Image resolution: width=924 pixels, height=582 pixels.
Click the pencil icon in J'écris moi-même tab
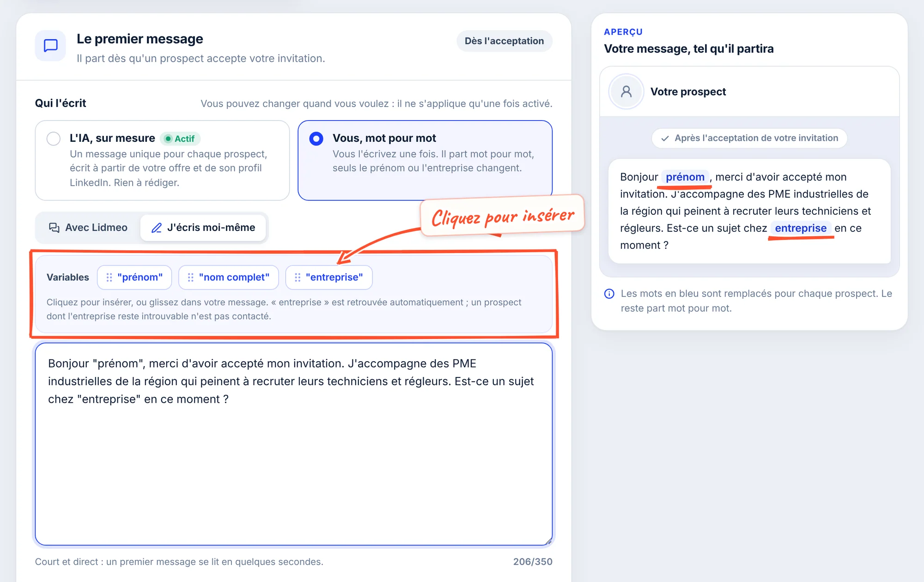pyautogui.click(x=157, y=228)
